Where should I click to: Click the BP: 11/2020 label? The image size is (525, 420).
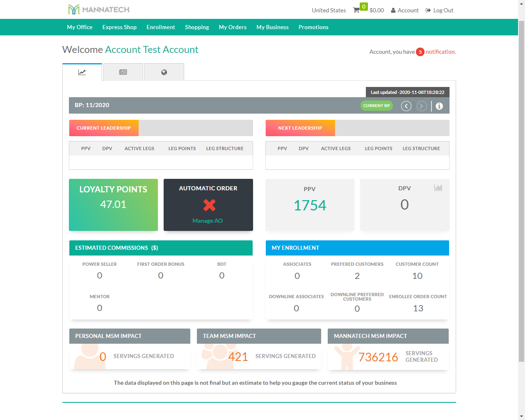pyautogui.click(x=92, y=105)
